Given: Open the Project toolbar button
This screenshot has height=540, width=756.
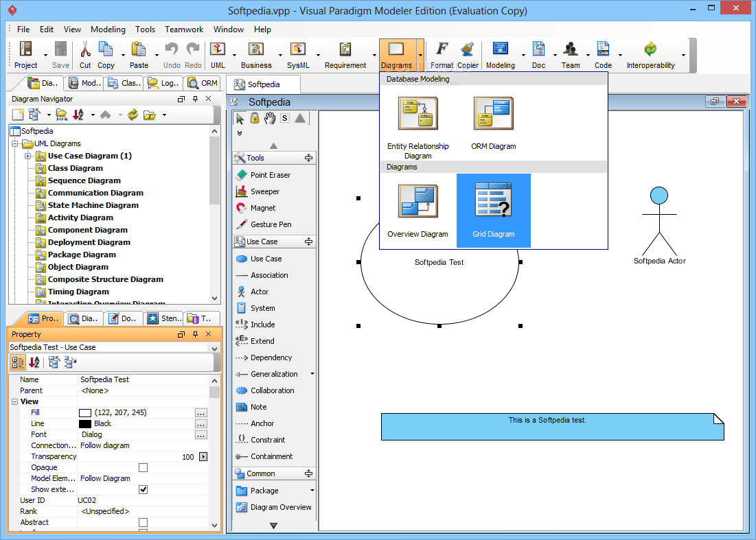Looking at the screenshot, I should click(x=25, y=54).
